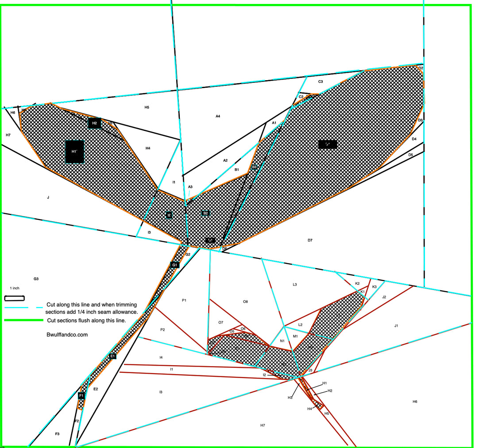Click the 1 inch scale bar
Screen dimensions: 487x448
click(14, 297)
